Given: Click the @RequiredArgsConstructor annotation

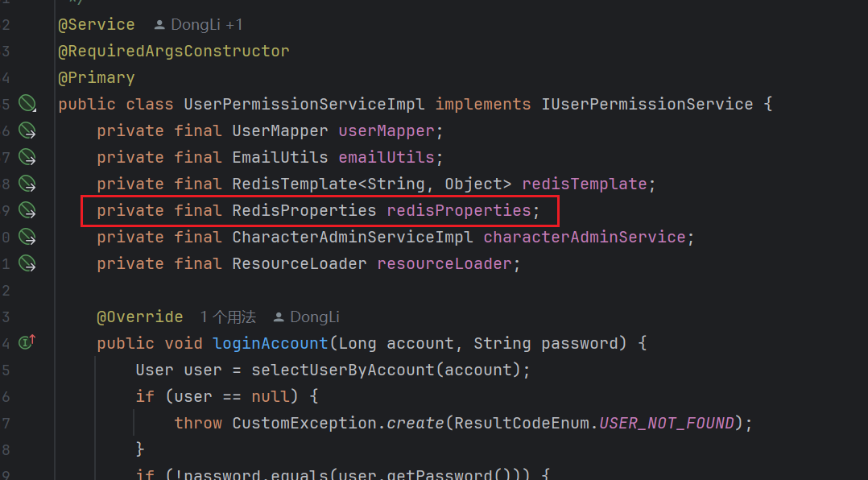Looking at the screenshot, I should point(173,51).
